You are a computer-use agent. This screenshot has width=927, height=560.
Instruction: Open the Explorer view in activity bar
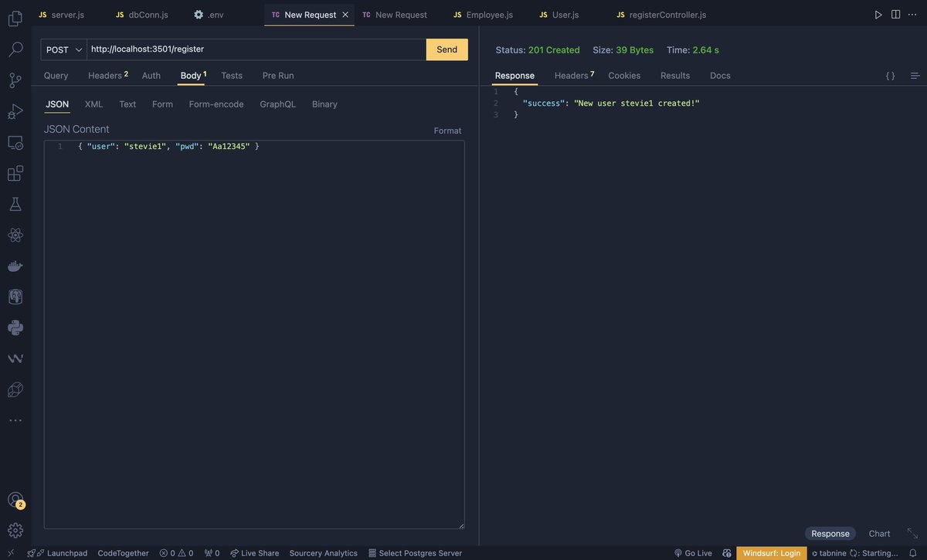point(15,19)
